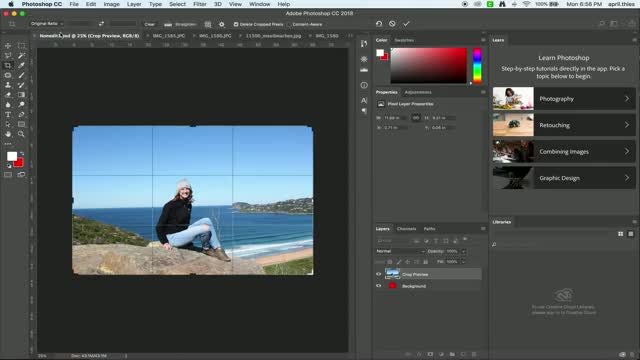This screenshot has width=640, height=360.
Task: Open the Character panel icon
Action: pos(364,100)
